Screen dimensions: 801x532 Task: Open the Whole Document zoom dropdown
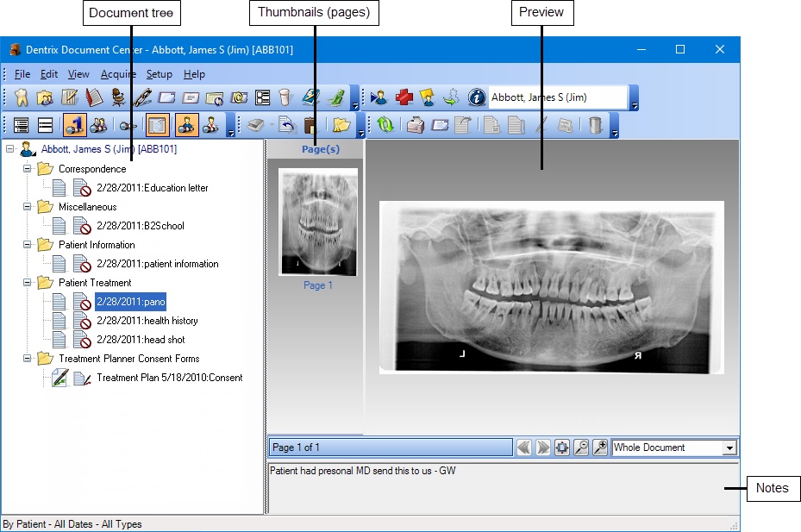pos(729,448)
